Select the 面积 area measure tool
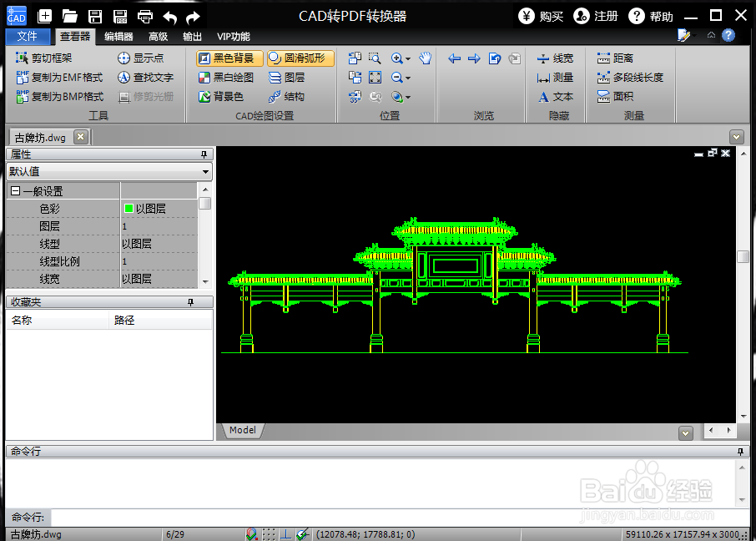 click(x=615, y=97)
